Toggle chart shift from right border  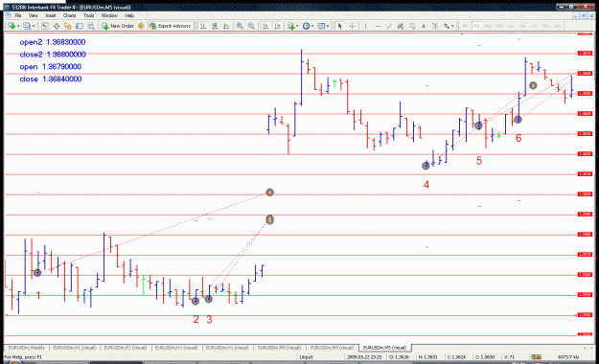(277, 26)
